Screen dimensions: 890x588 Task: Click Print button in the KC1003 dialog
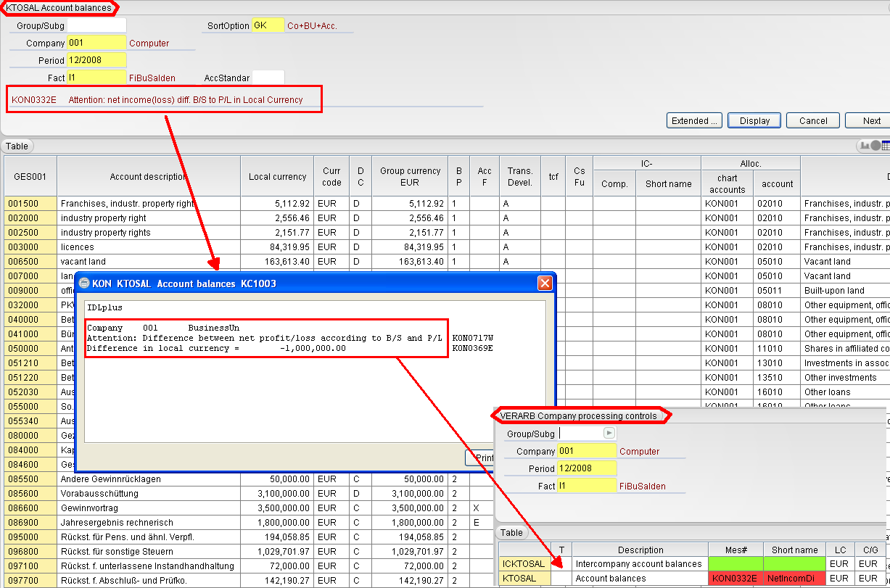click(x=479, y=457)
